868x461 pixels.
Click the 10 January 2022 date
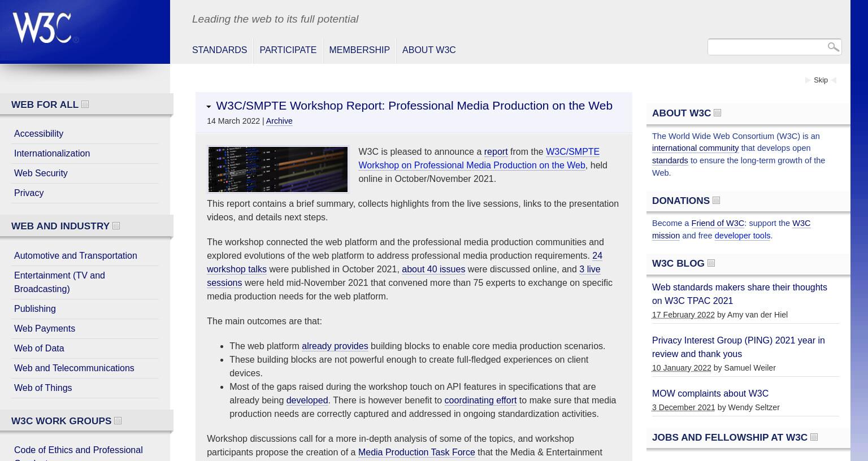coord(682,368)
